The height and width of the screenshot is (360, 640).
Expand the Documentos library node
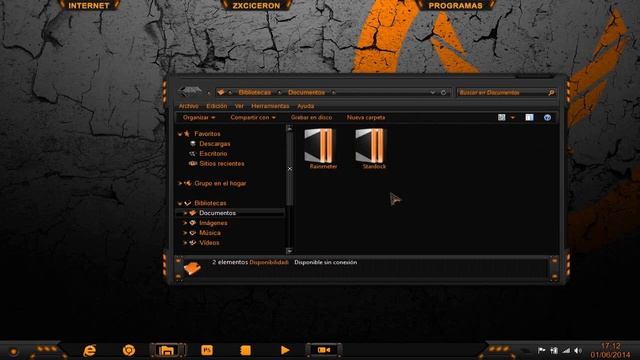(x=185, y=213)
